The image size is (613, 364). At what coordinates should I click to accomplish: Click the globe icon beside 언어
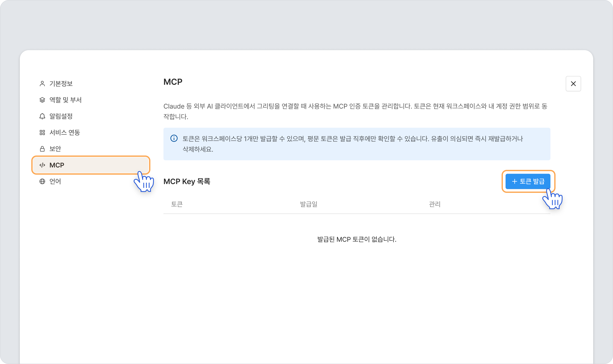tap(42, 182)
